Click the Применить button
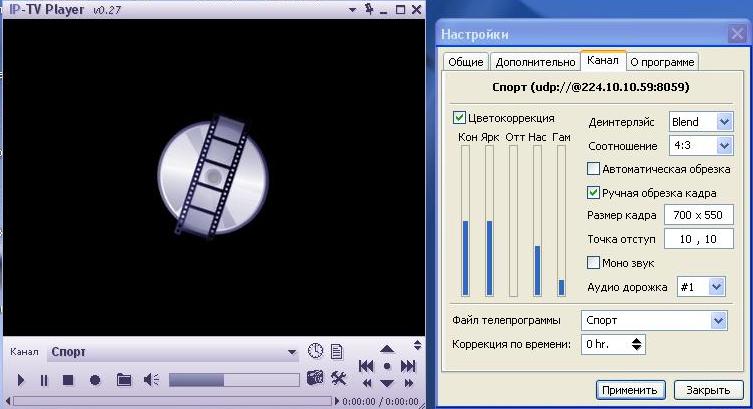The height and width of the screenshot is (409, 753). [630, 390]
